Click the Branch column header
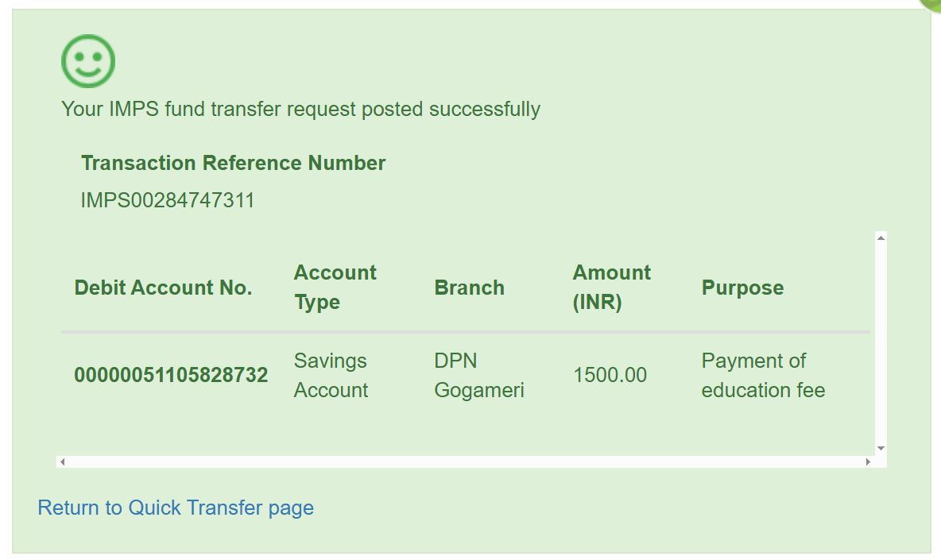 click(x=469, y=288)
